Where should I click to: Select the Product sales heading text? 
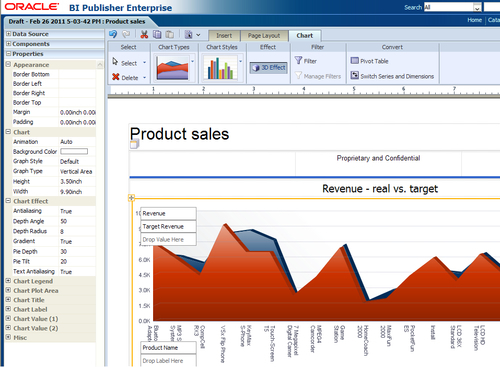click(179, 134)
